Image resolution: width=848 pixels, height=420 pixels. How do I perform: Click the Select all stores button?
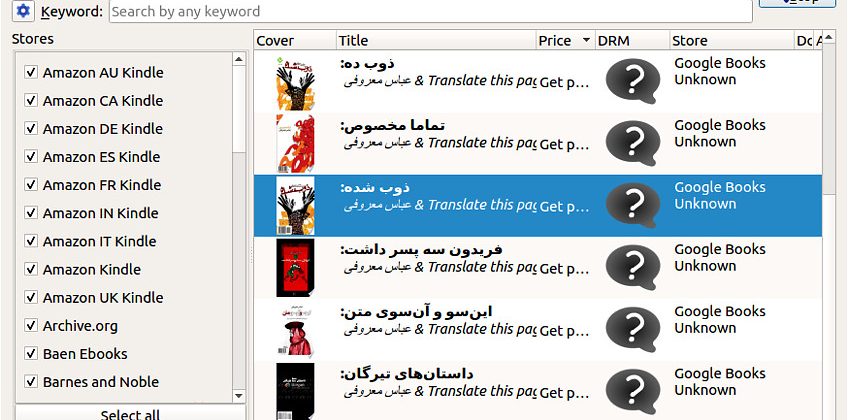pos(130,414)
